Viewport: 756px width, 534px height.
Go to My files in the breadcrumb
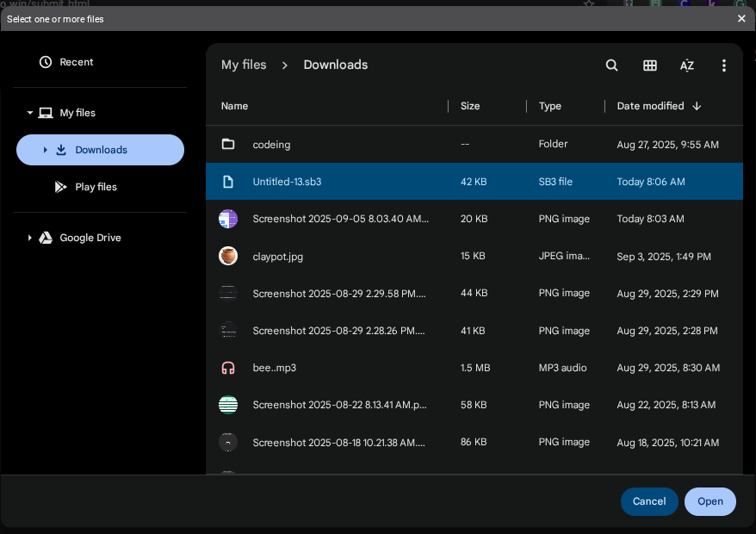coord(244,65)
